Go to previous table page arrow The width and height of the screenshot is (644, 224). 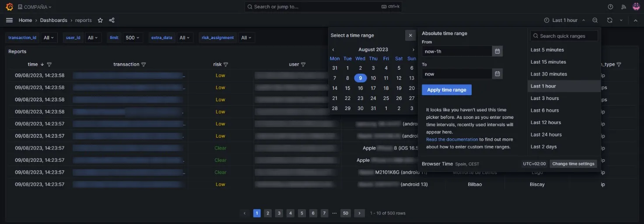[245, 213]
